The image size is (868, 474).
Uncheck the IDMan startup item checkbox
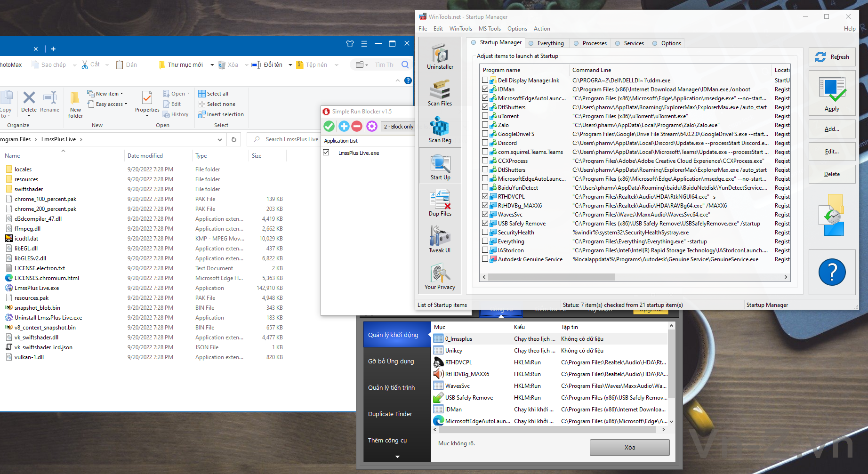[x=485, y=89]
